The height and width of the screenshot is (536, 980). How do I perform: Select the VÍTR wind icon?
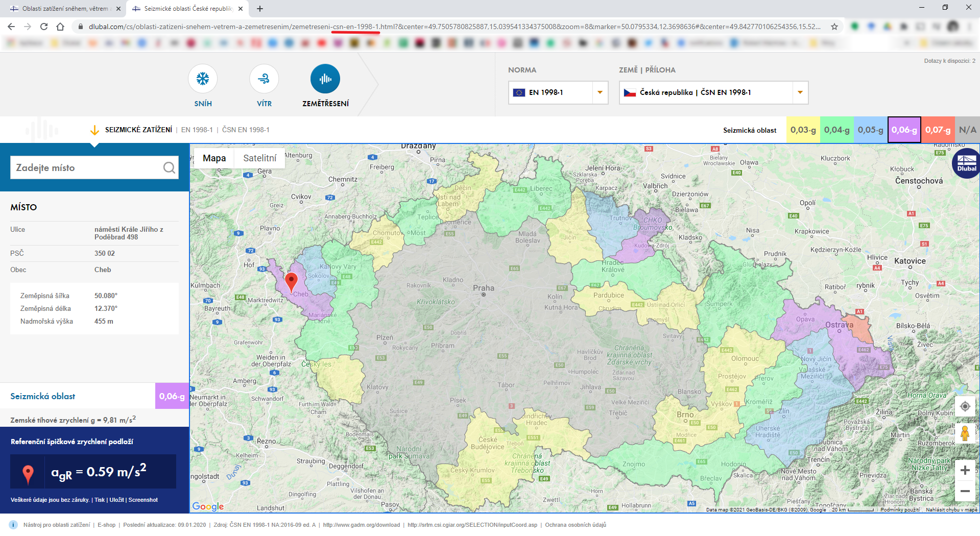264,79
